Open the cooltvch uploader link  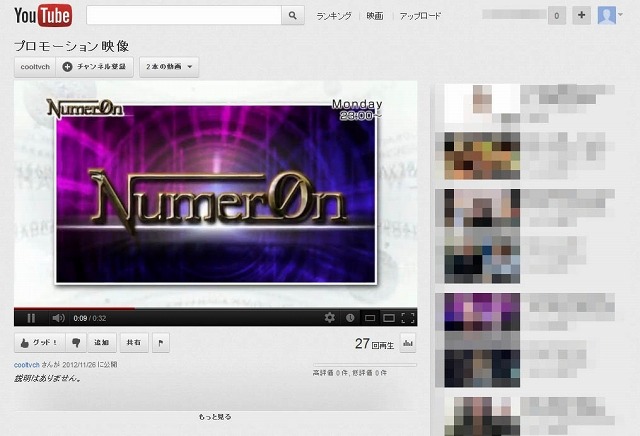(27, 365)
